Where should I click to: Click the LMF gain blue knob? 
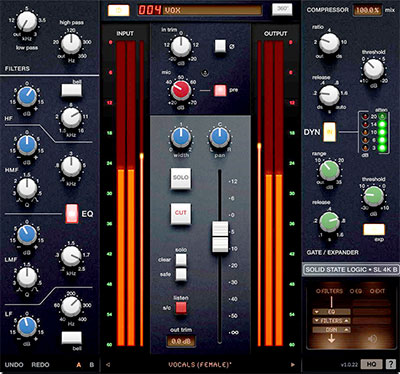coord(27,235)
